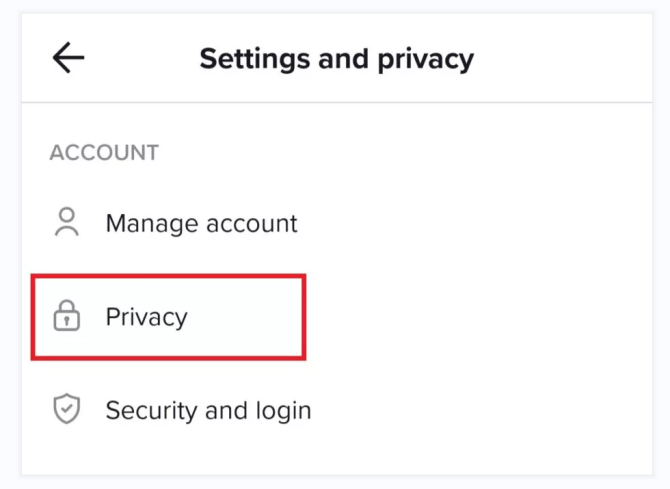This screenshot has height=489, width=670.
Task: Click the padlock icon next to Privacy
Action: click(x=67, y=315)
